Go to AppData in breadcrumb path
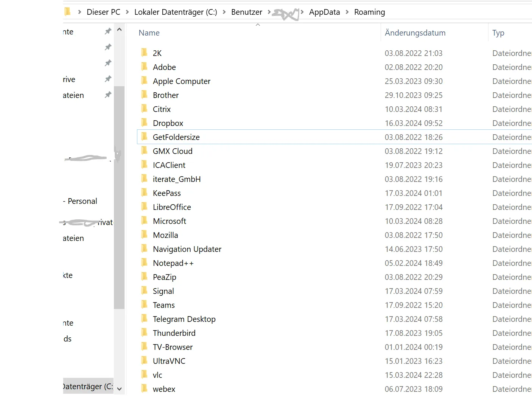This screenshot has height=399, width=532. (x=325, y=12)
